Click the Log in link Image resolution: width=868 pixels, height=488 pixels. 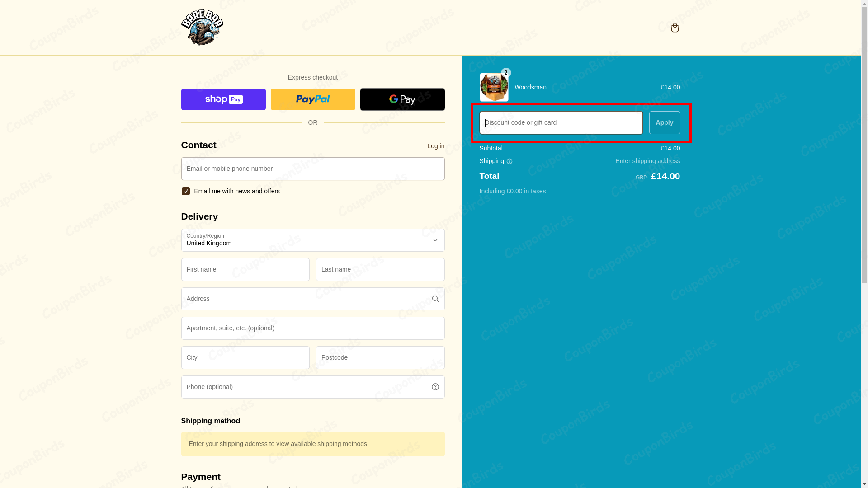435,146
